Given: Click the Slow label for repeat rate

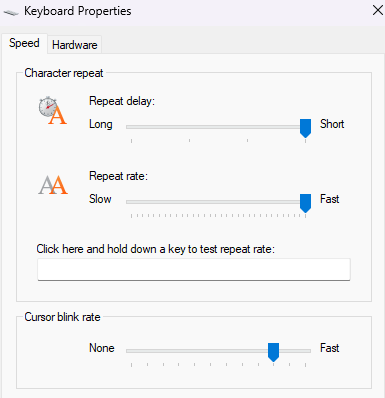Looking at the screenshot, I should pyautogui.click(x=100, y=199).
